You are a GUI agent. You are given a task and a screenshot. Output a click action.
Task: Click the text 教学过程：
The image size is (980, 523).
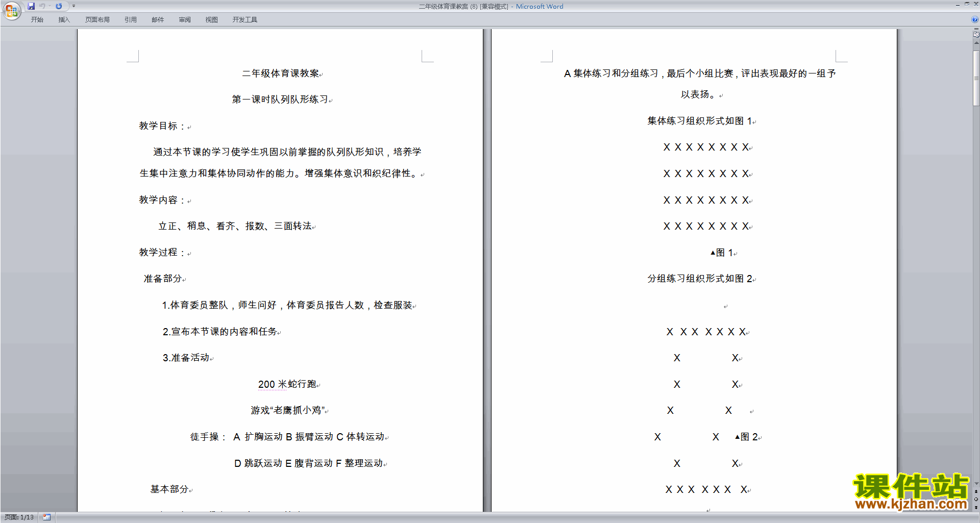[163, 253]
